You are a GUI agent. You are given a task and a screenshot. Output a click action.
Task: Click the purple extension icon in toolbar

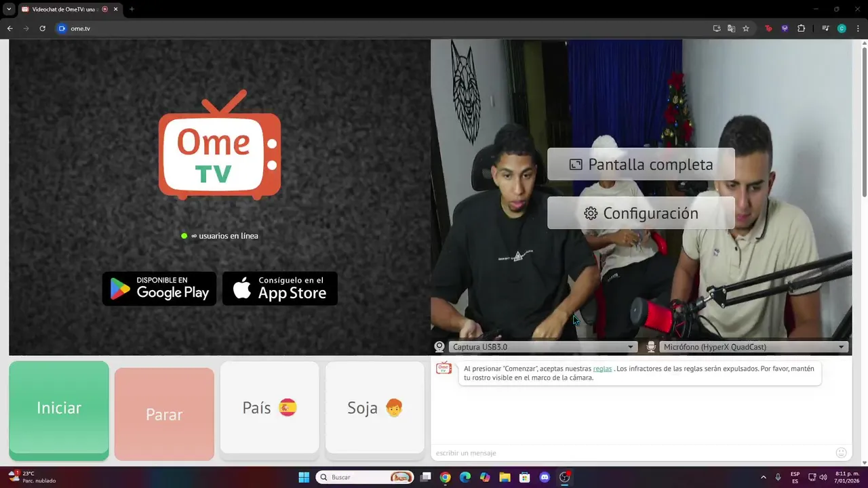click(x=785, y=28)
